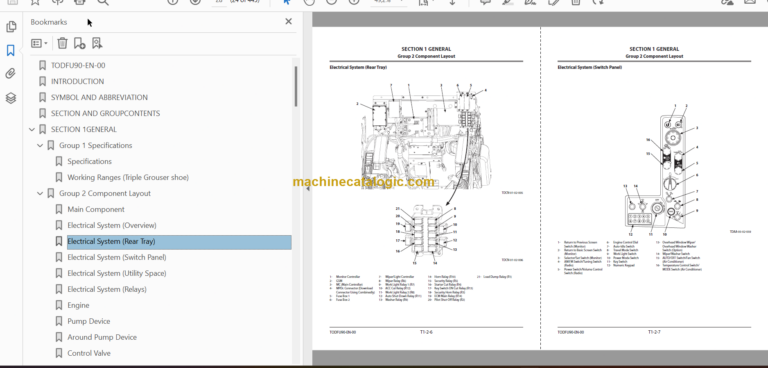Click bookmark icon beside Around Pump Device
The height and width of the screenshot is (368, 768).
click(x=59, y=337)
